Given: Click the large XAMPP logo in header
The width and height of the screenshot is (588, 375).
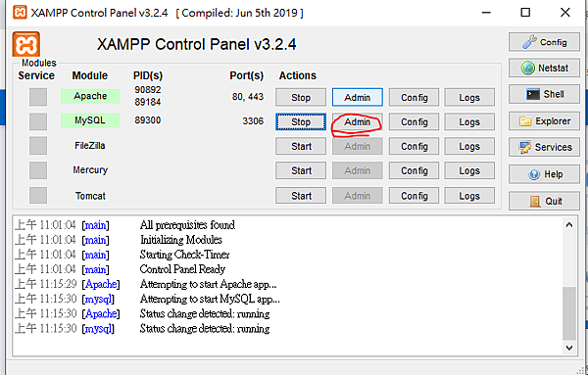Looking at the screenshot, I should (26, 45).
